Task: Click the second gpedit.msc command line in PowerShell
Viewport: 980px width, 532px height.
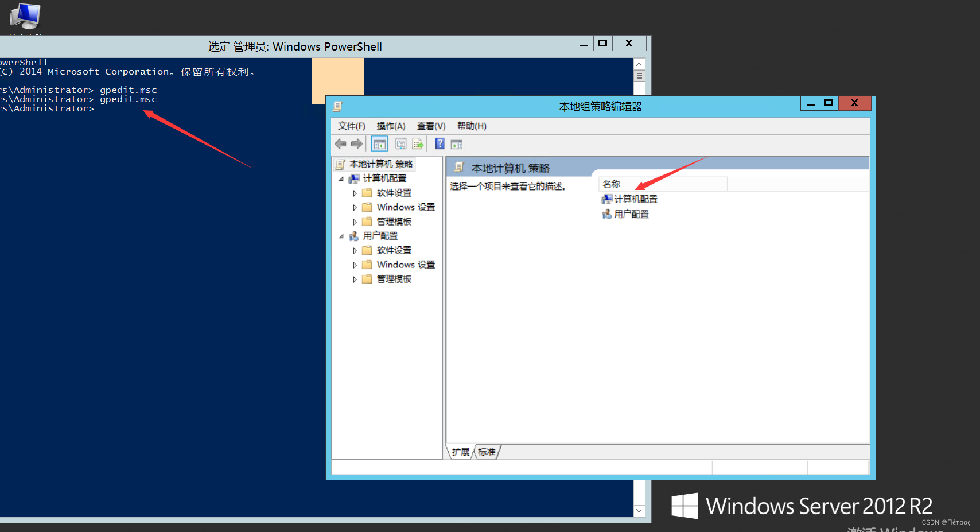Action: (x=129, y=99)
